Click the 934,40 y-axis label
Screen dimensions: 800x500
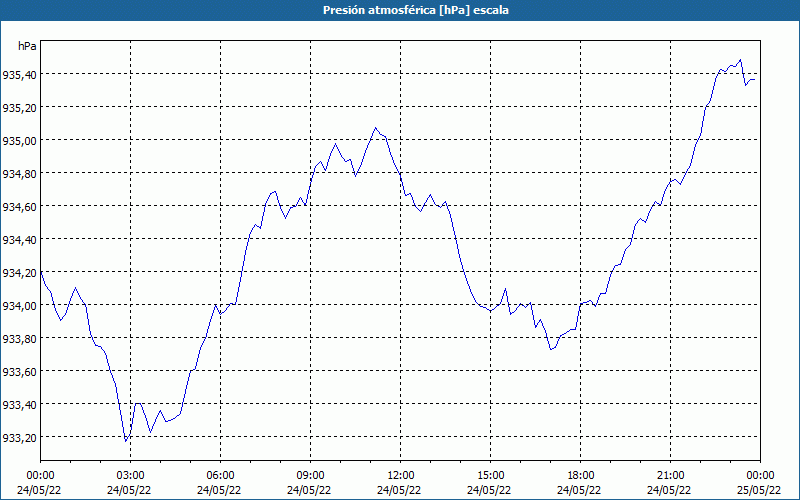(19, 240)
